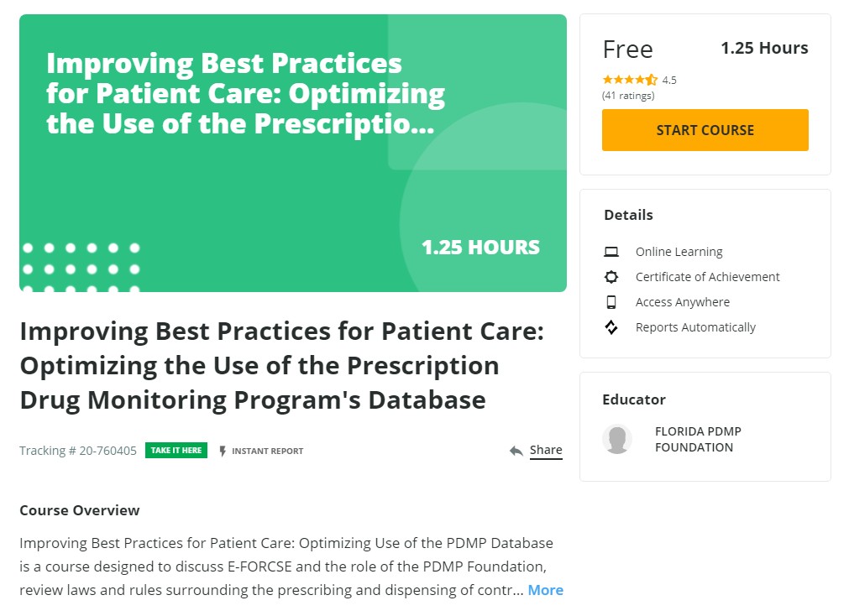The width and height of the screenshot is (849, 616).
Task: Open the Share link
Action: coord(546,451)
